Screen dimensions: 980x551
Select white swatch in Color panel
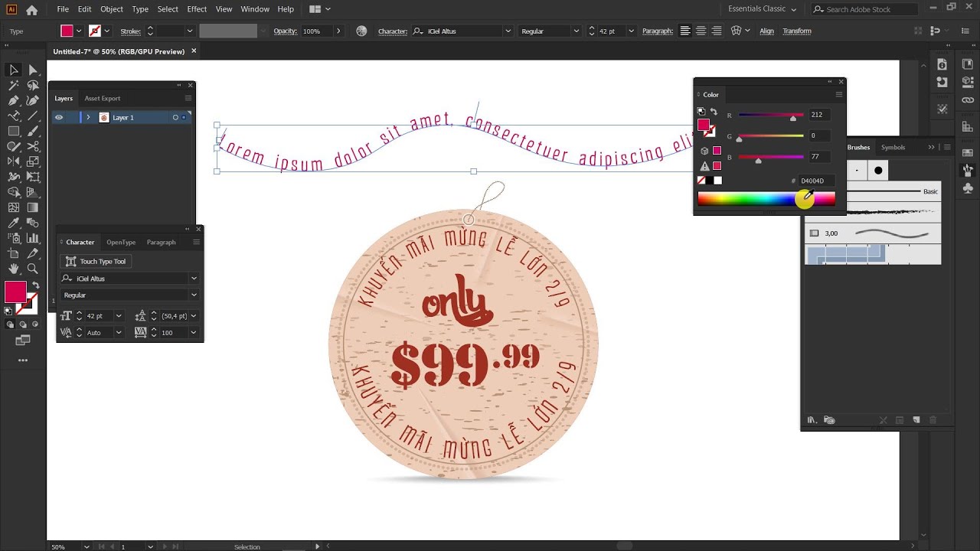[718, 181]
